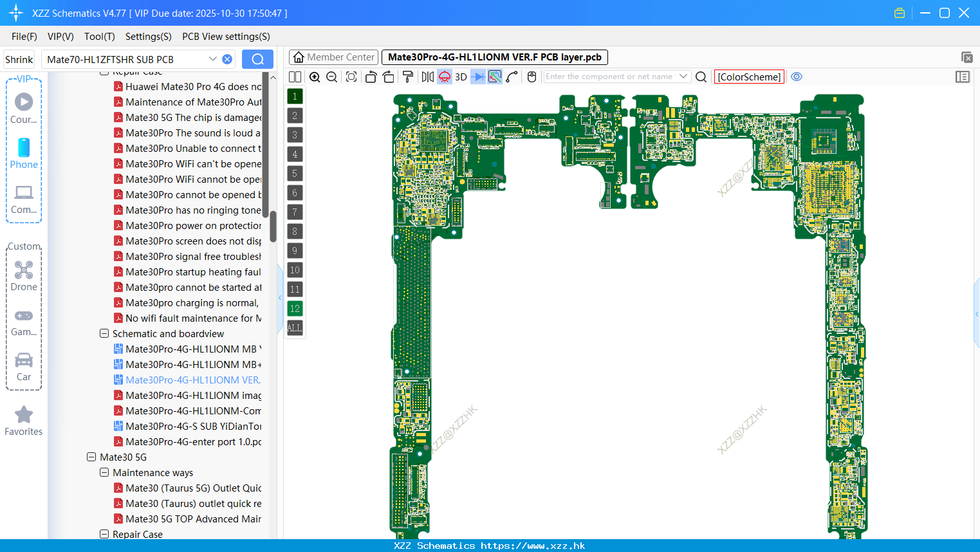The width and height of the screenshot is (980, 552).
Task: Select the route path measuring tool
Action: tap(512, 77)
